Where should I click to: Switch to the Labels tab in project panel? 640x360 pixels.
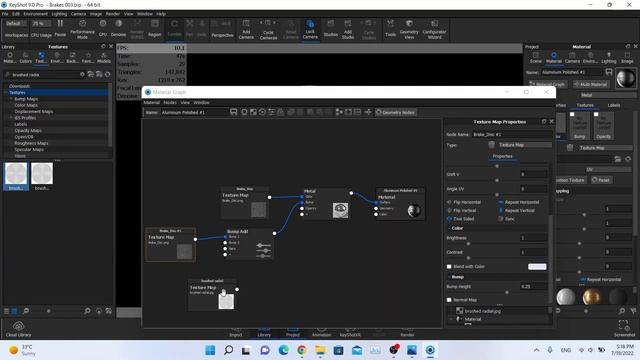(614, 105)
